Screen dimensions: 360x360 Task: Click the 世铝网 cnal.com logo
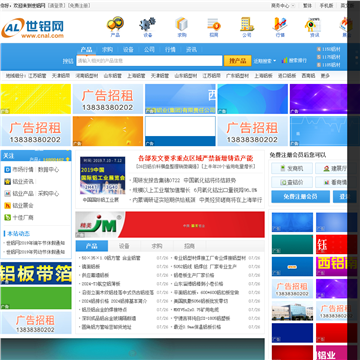point(32,28)
